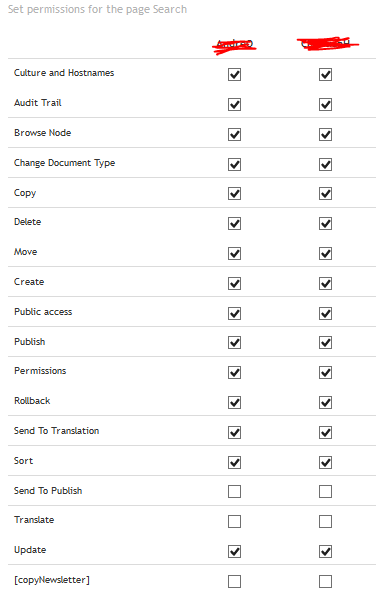390x603 pixels.
Task: Check Translate box for second user
Action: point(325,521)
